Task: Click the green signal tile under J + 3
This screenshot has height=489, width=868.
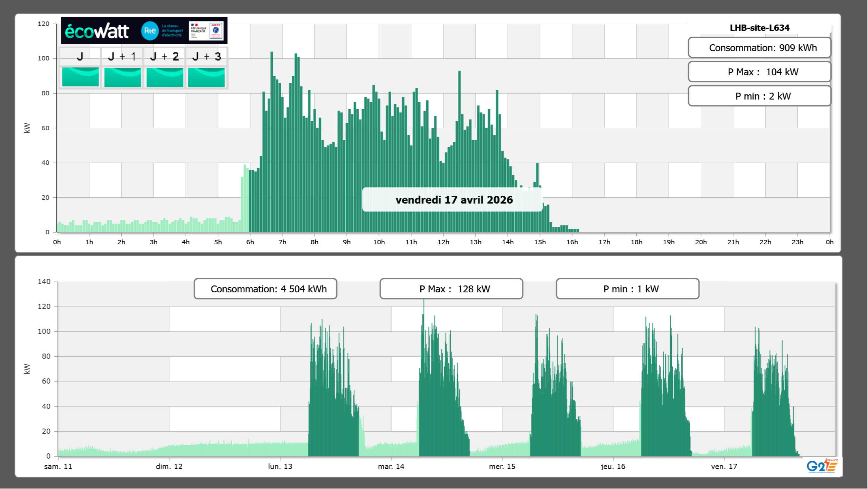Action: pyautogui.click(x=206, y=77)
